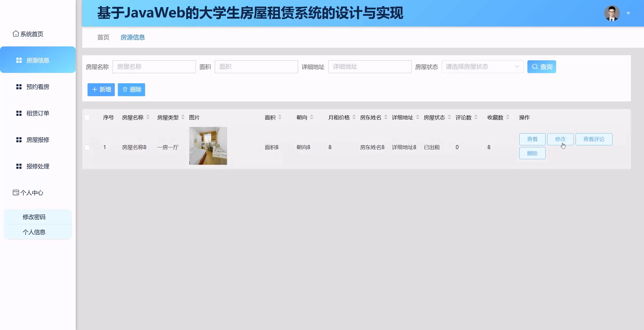Viewport: 644px width, 330px height.
Task: Select 修改密码 in the sidebar submenu
Action: click(x=34, y=217)
